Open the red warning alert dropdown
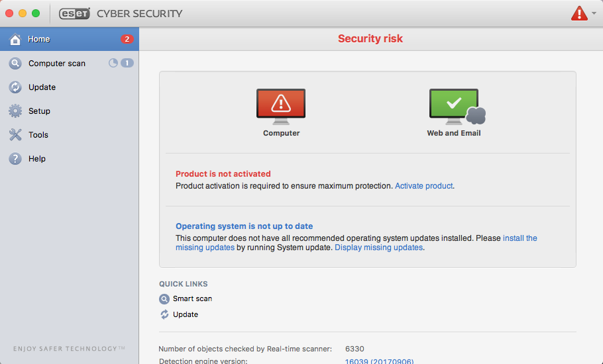This screenshot has height=364, width=603. (583, 13)
